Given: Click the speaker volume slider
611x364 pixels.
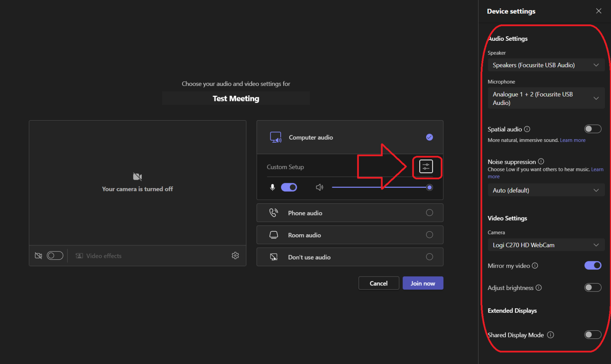Looking at the screenshot, I should [x=380, y=187].
